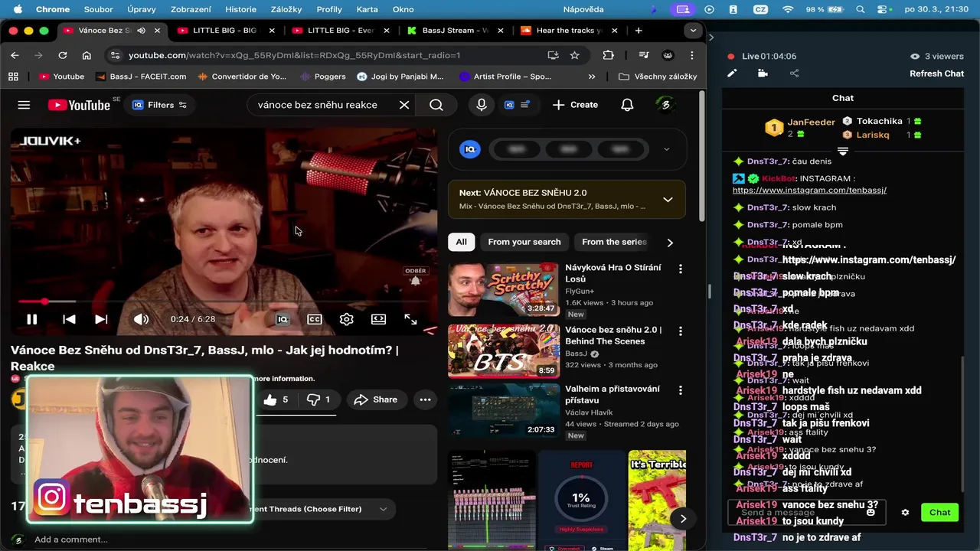Screen dimensions: 980x551
Task: Share the video
Action: click(375, 399)
